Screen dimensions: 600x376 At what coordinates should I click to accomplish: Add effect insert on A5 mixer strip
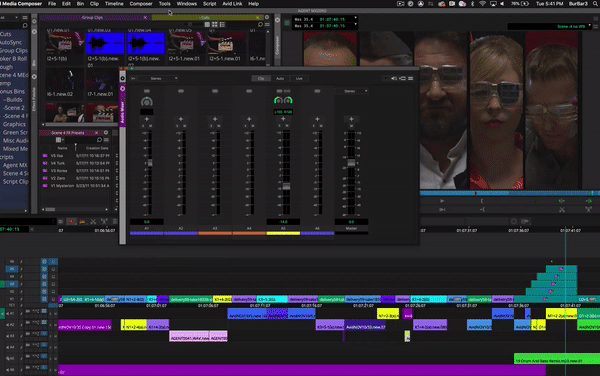283,119
